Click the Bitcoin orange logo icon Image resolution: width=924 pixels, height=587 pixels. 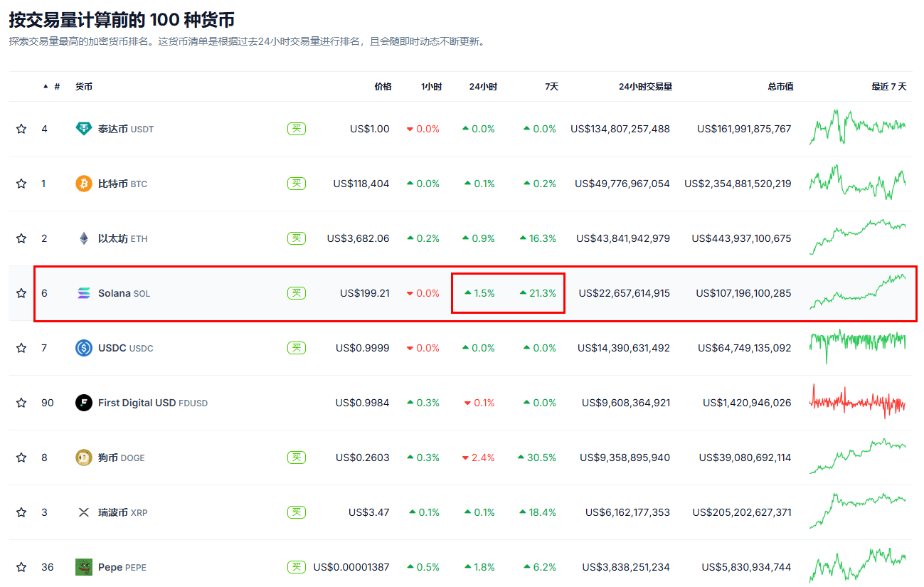(84, 184)
